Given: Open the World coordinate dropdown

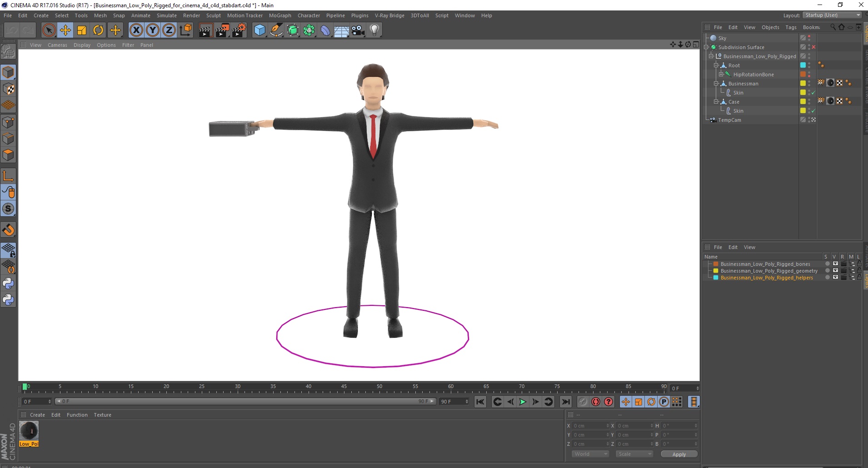Looking at the screenshot, I should [590, 454].
